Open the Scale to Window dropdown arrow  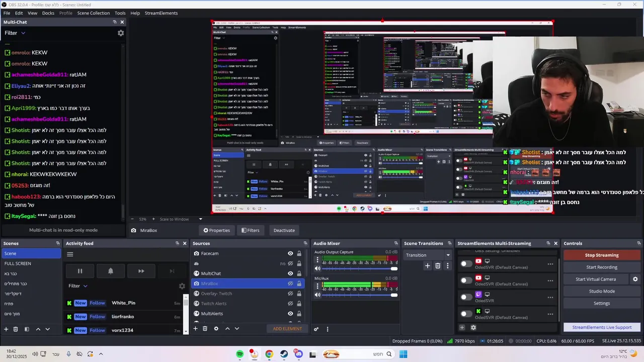point(200,219)
